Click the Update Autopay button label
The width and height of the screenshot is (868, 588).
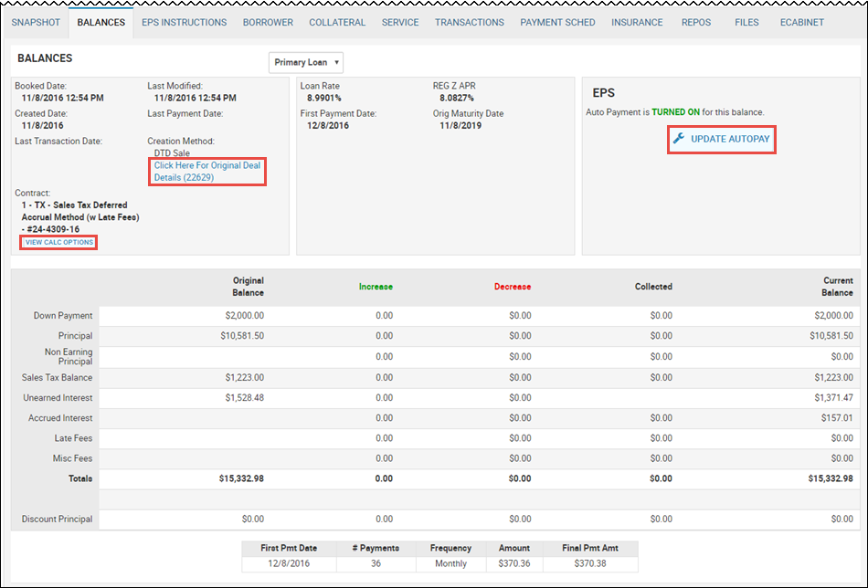click(730, 139)
